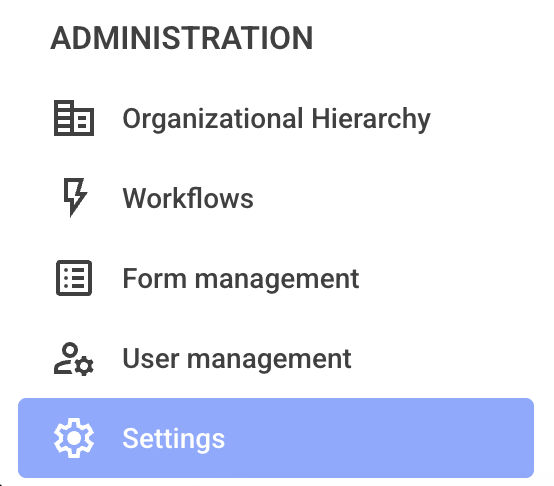Click the word "management" in the User management row

pos(269,360)
